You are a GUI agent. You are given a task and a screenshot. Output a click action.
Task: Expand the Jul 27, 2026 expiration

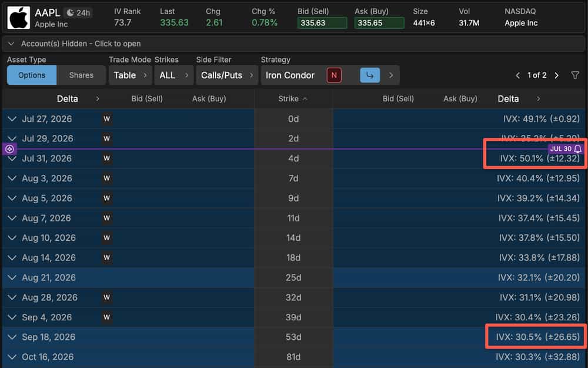click(x=12, y=119)
